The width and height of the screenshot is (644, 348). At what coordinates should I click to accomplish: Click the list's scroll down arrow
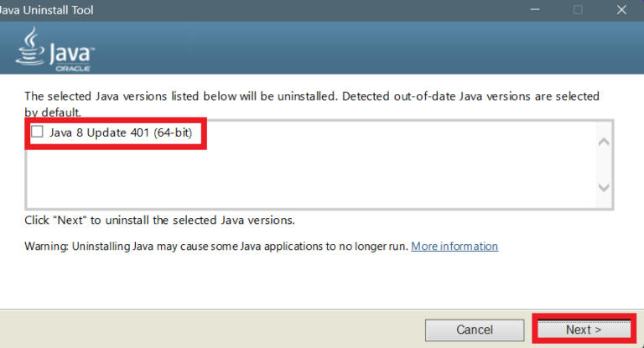point(604,187)
